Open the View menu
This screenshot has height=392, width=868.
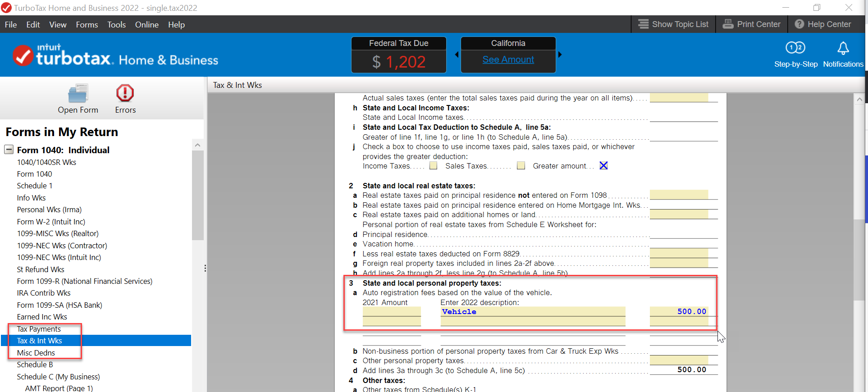[x=58, y=25]
